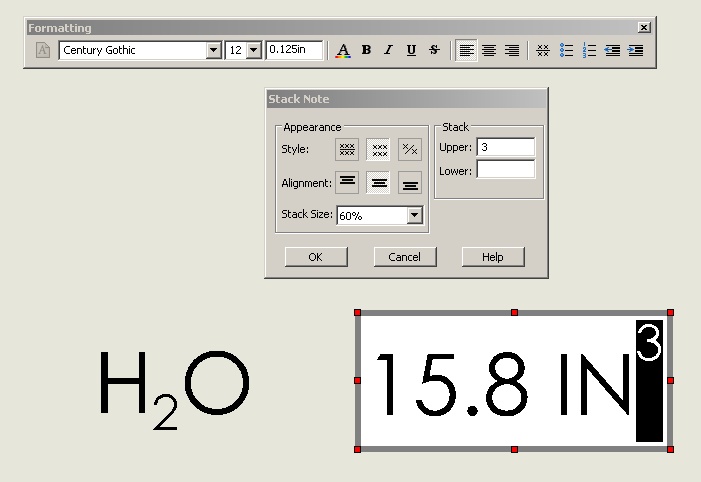This screenshot has width=701, height=482.
Task: Toggle italic formatting
Action: click(389, 50)
